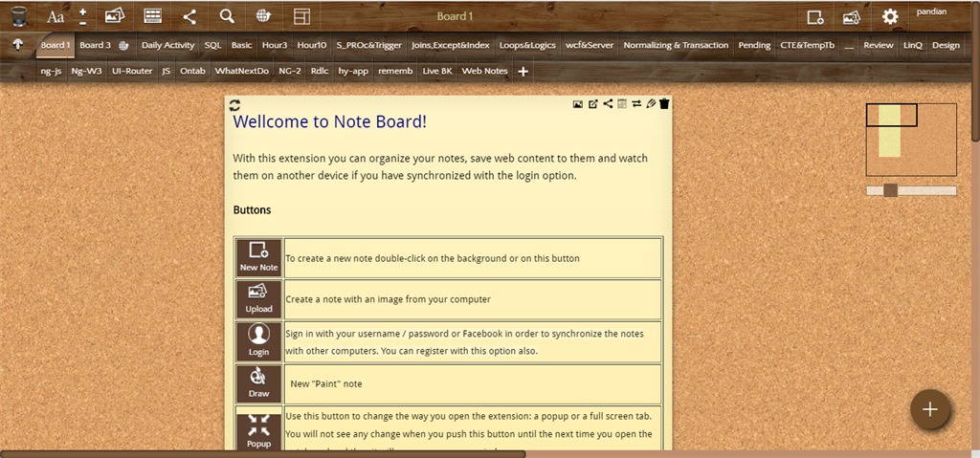Click the note's calendar reminder icon
The height and width of the screenshot is (458, 980).
(622, 103)
